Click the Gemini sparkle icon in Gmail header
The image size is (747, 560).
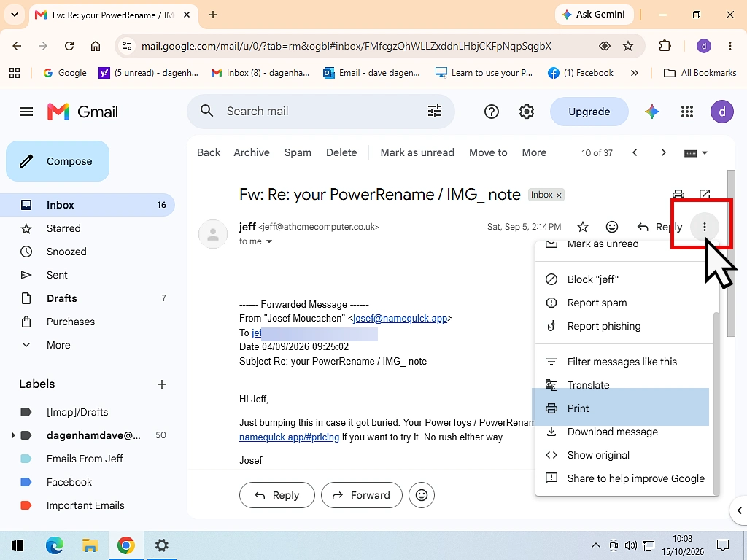coord(652,112)
